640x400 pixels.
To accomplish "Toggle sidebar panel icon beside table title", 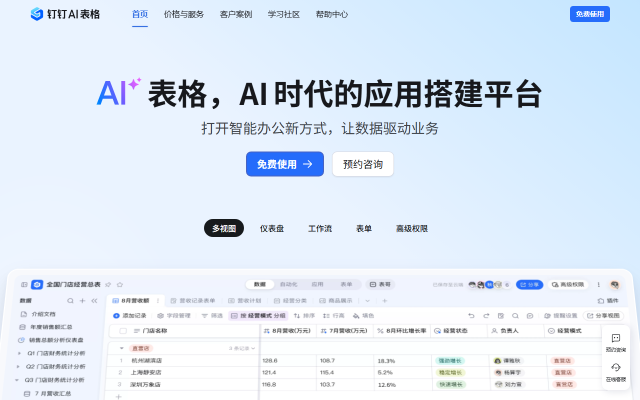I will tap(24, 284).
